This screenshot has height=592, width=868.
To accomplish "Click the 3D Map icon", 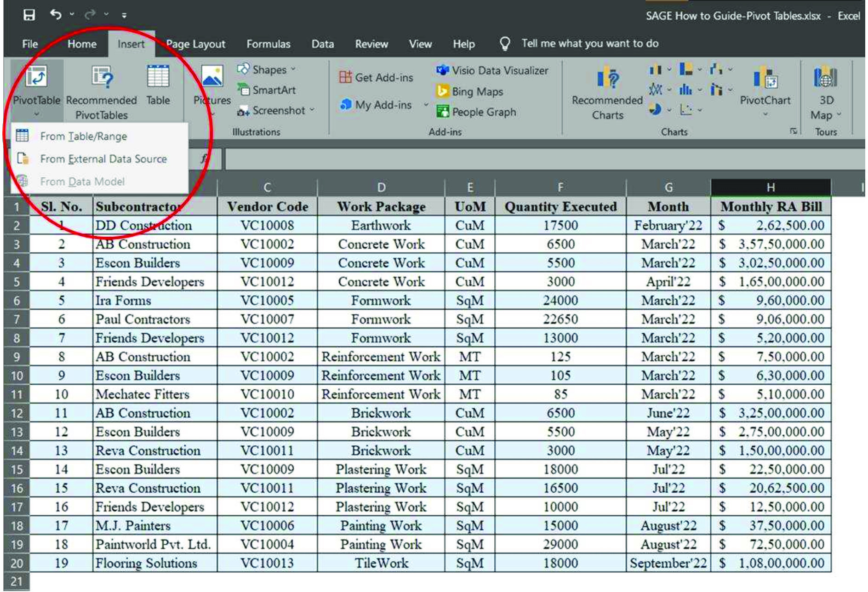I will coord(825,77).
